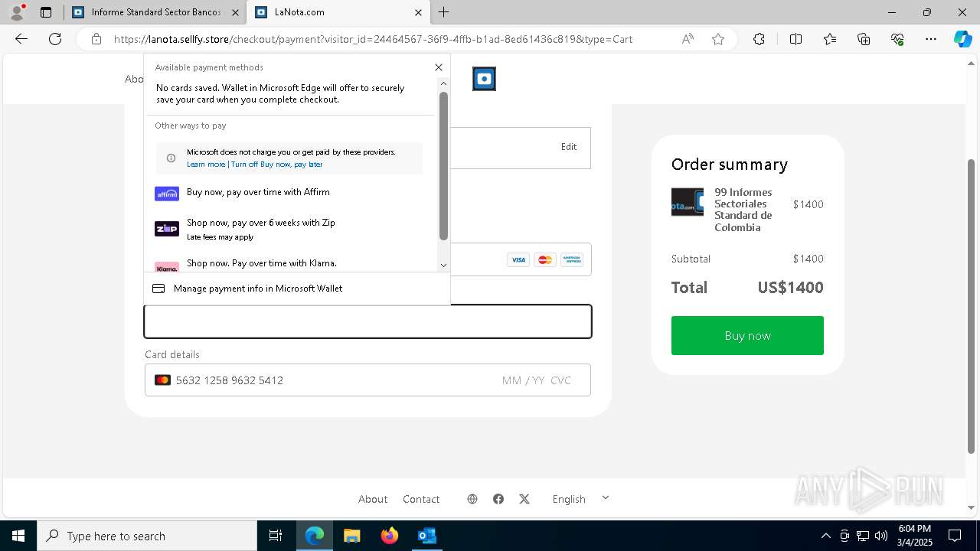
Task: Open File Explorer from the taskbar
Action: point(351,536)
